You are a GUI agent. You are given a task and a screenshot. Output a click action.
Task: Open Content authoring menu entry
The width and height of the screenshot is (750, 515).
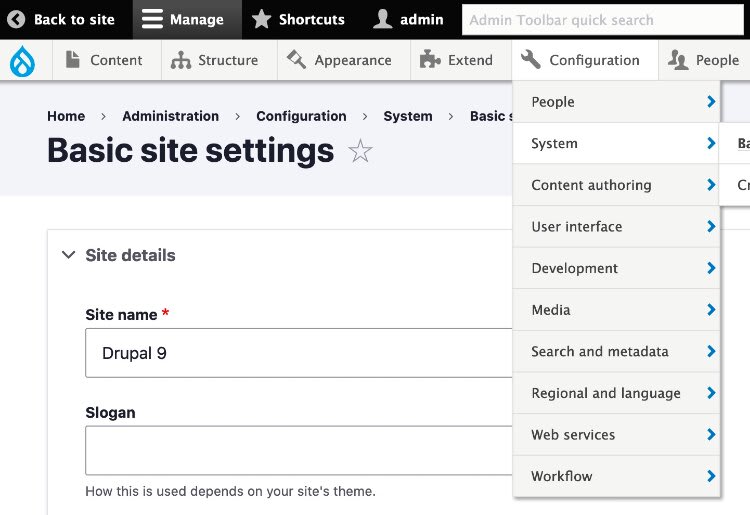616,185
